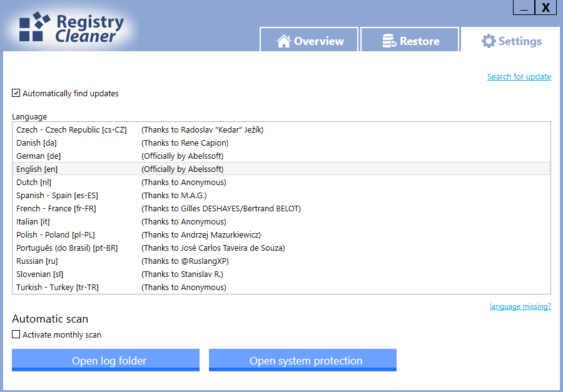Choose Russian [ru] language

(x=281, y=261)
